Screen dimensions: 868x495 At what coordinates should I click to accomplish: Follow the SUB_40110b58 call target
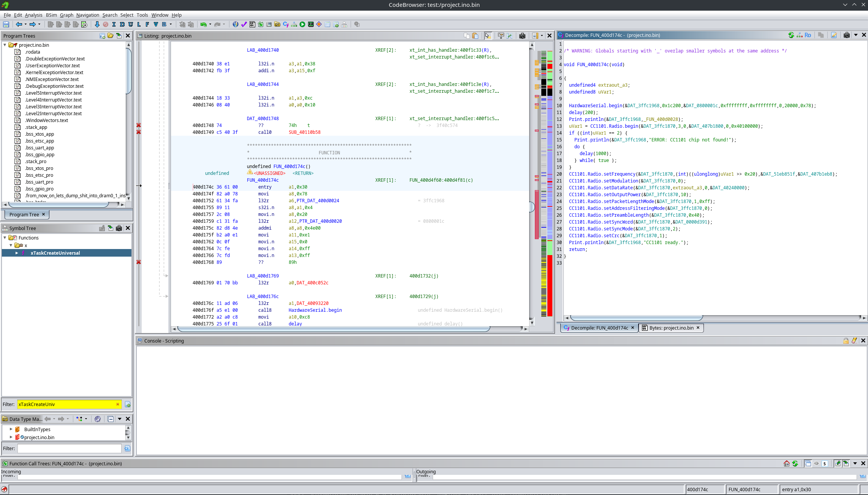[304, 132]
